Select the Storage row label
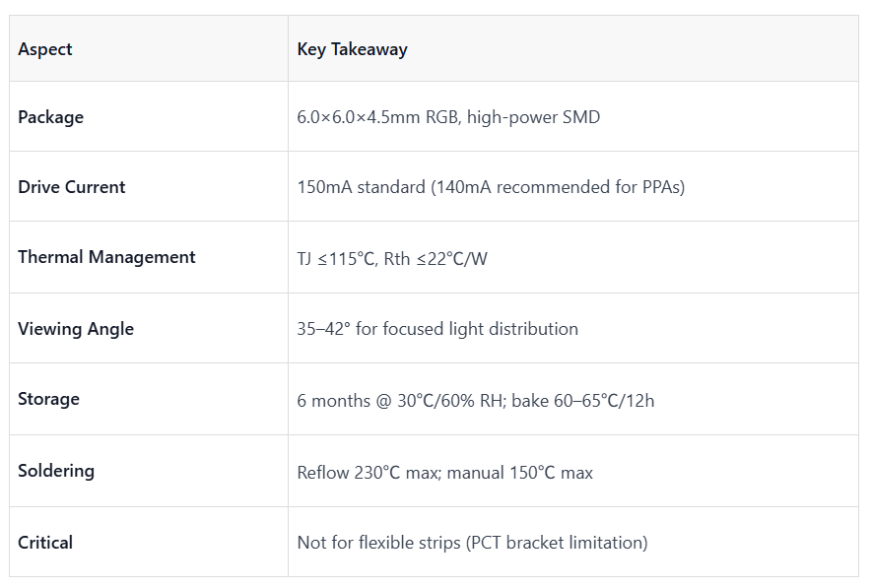Image resolution: width=872 pixels, height=588 pixels. click(x=48, y=399)
